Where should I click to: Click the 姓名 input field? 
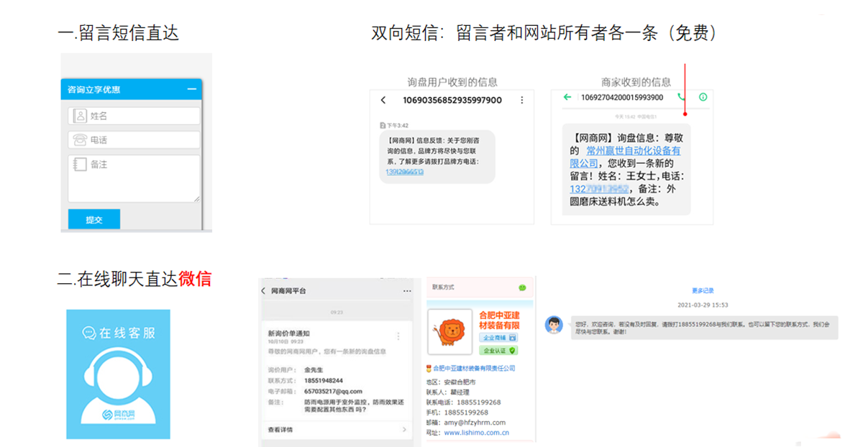(134, 116)
